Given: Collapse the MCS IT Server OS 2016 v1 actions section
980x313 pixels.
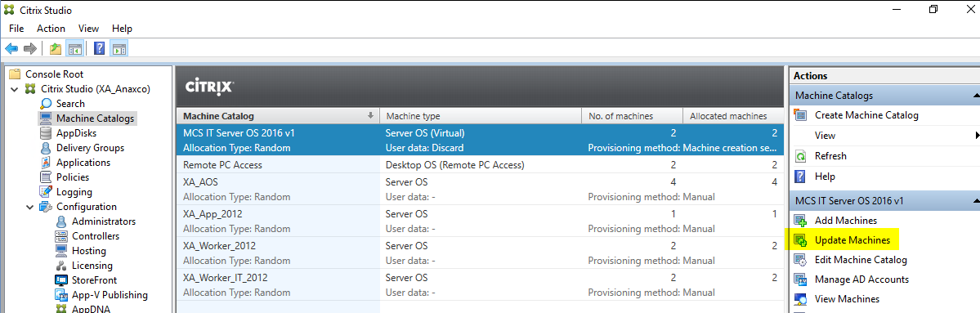Looking at the screenshot, I should 976,201.
